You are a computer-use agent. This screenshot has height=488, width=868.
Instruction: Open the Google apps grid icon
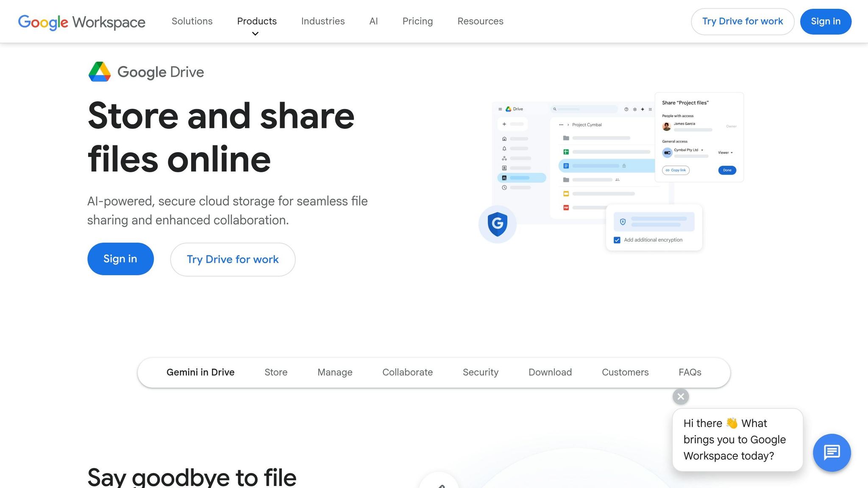(x=650, y=109)
